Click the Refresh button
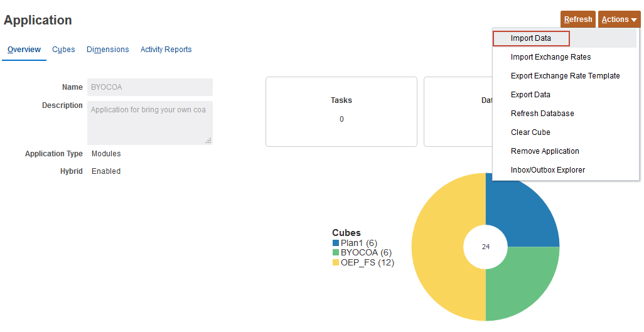The image size is (644, 332). [577, 19]
